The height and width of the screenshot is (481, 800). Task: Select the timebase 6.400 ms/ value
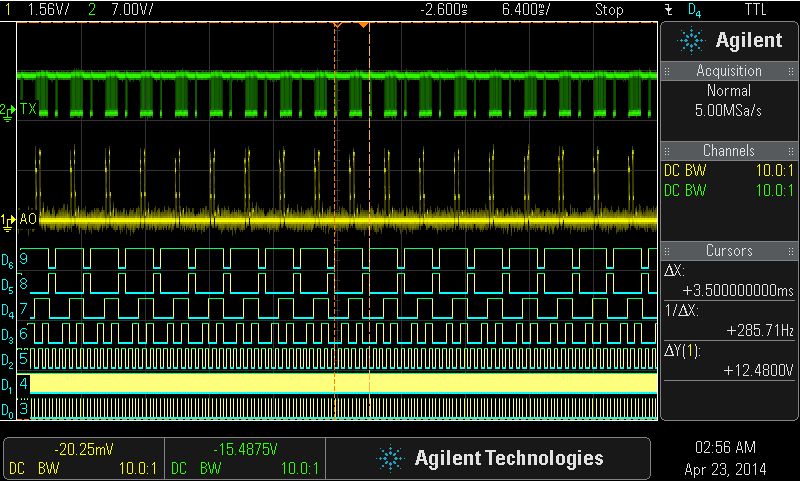click(526, 9)
